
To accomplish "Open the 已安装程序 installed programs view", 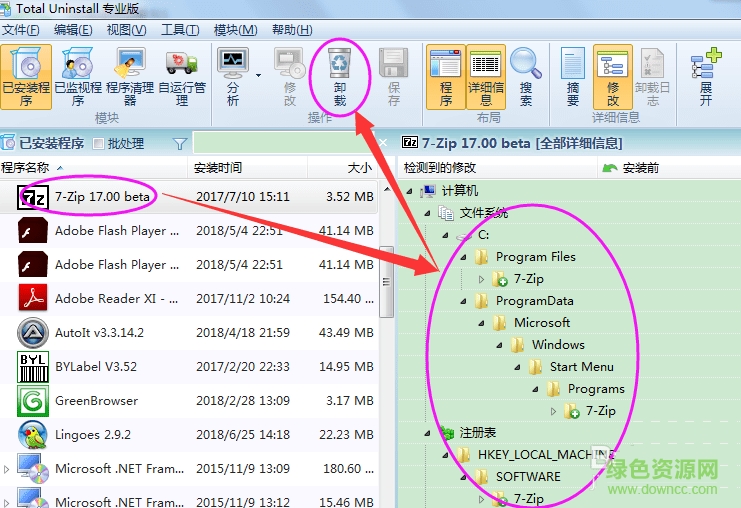I will point(25,76).
